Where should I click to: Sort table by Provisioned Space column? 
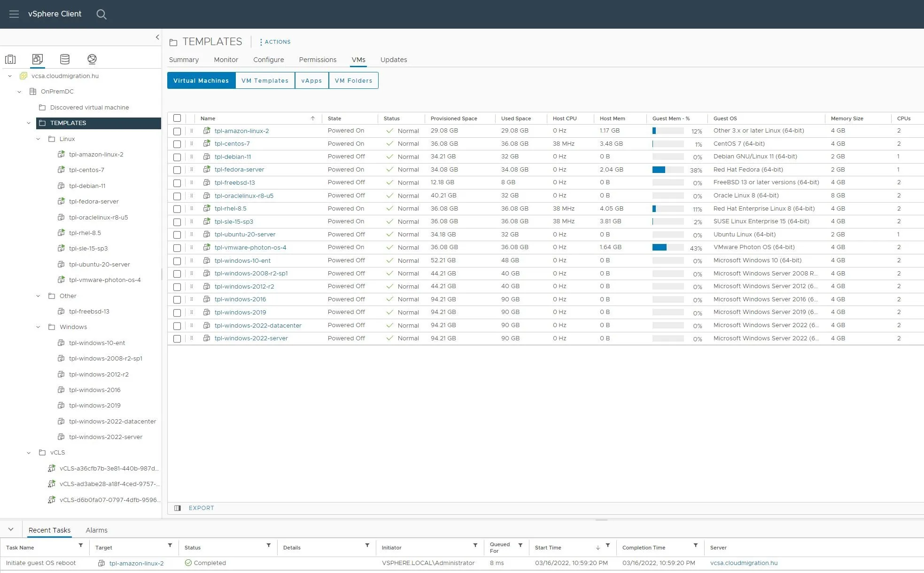coord(454,118)
